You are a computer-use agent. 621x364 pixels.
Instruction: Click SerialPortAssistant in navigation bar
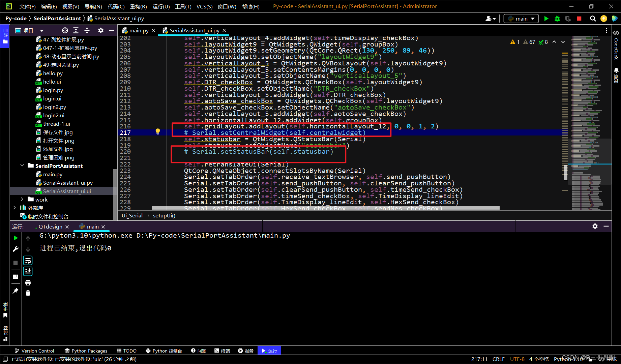tap(57, 19)
